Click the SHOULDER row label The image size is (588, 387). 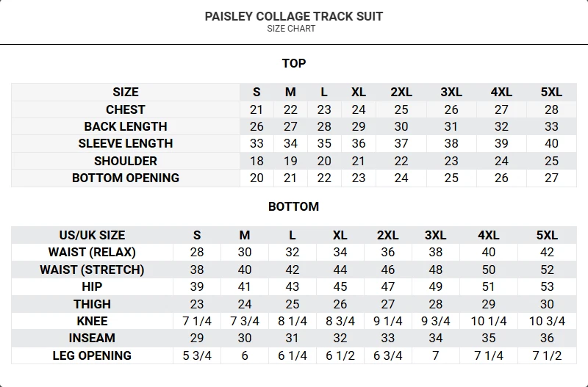coord(126,161)
